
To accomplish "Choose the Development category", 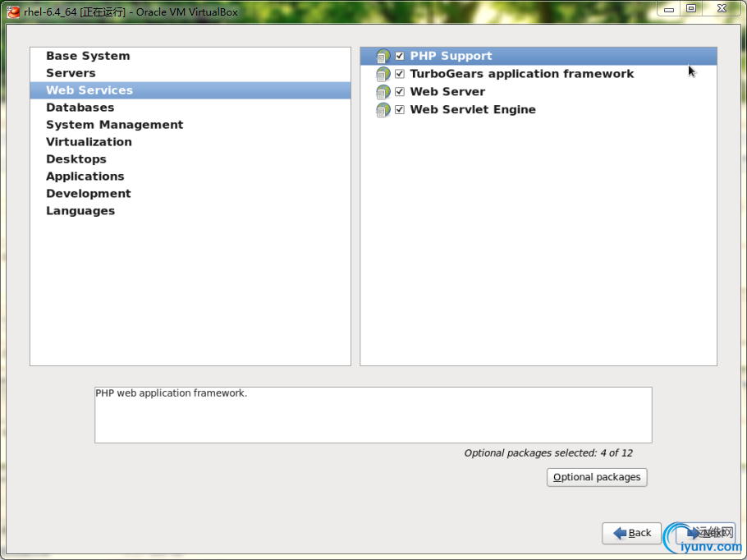I will (x=190, y=193).
